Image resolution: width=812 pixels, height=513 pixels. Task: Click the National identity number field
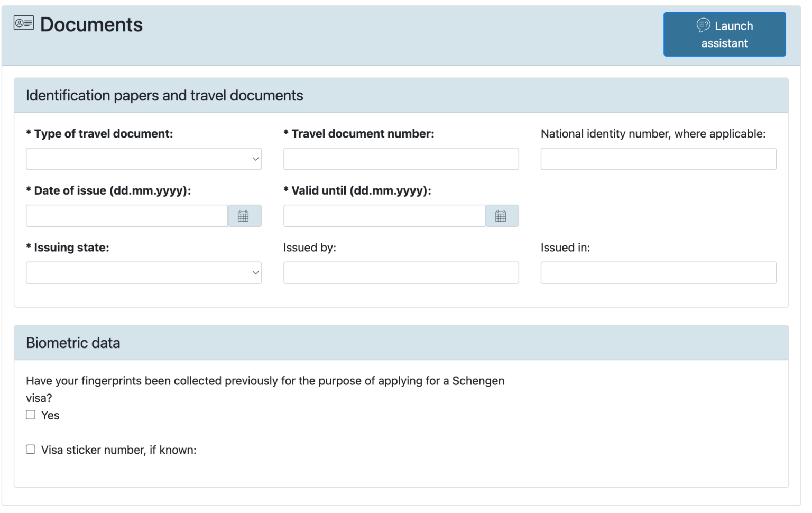point(658,159)
